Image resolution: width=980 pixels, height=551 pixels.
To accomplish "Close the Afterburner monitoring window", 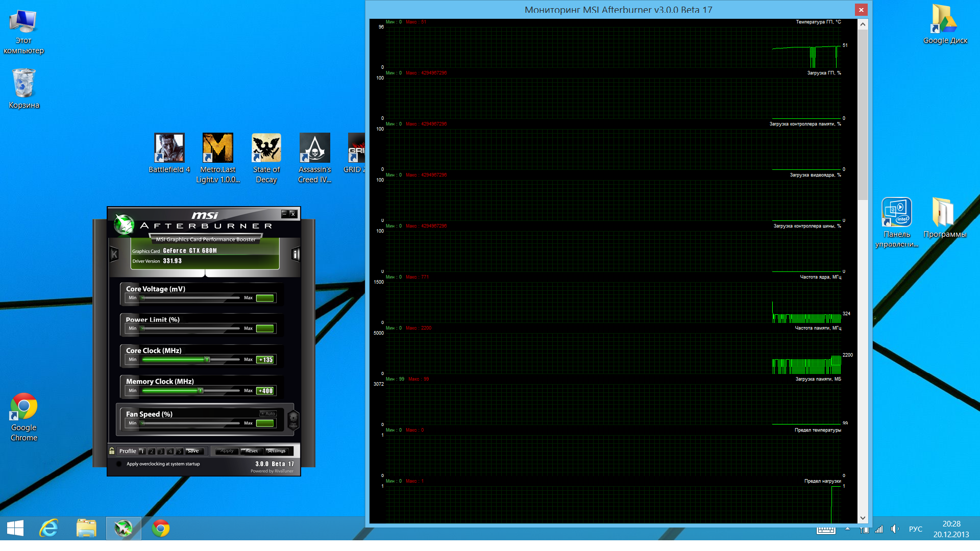I will 861,10.
